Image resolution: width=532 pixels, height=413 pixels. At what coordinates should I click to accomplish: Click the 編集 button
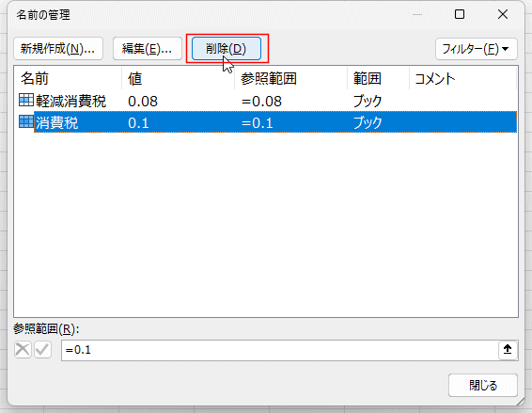coord(148,49)
